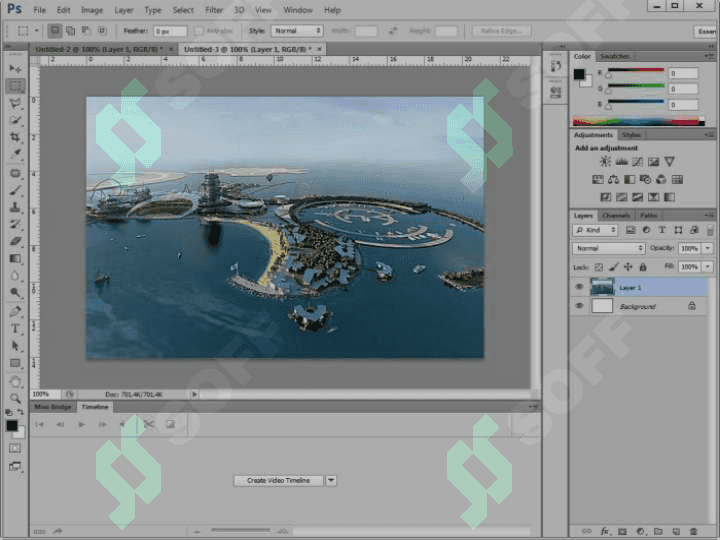Open the Kind layer filter dropdown
The width and height of the screenshot is (720, 540).
click(595, 230)
